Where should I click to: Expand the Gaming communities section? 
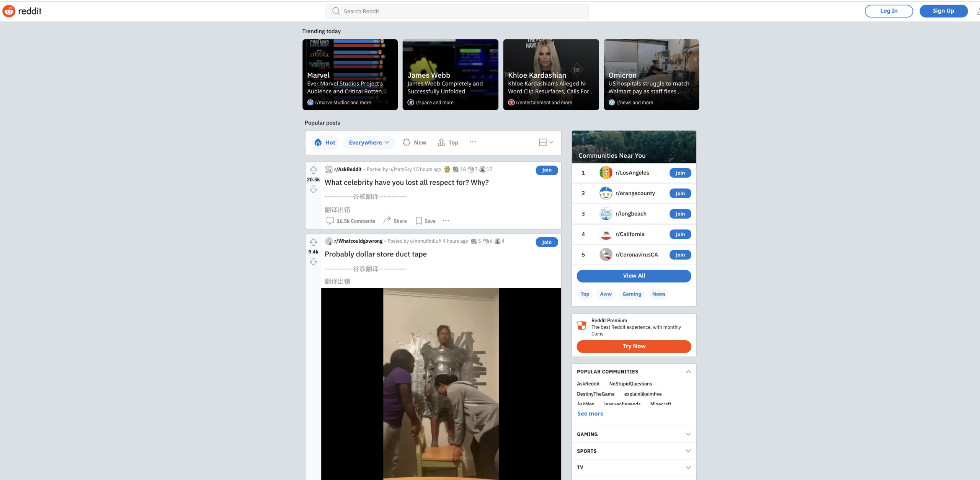click(x=688, y=434)
